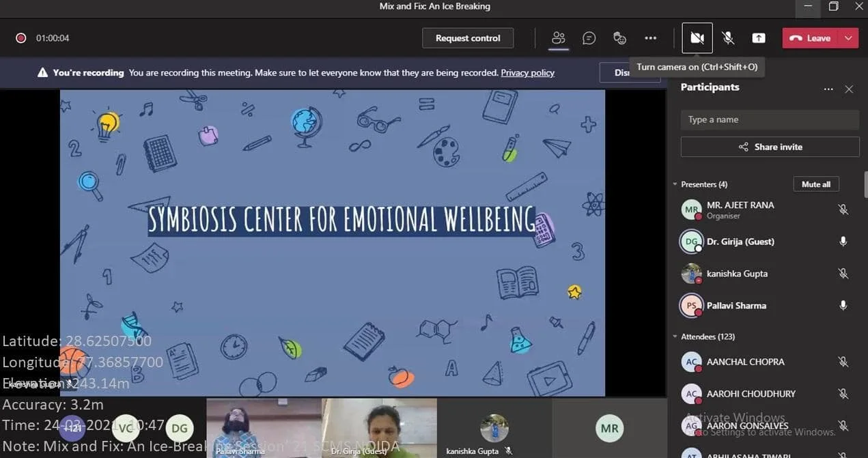Open the Leave button dropdown arrow
Screen dimensions: 868x458
click(848, 38)
